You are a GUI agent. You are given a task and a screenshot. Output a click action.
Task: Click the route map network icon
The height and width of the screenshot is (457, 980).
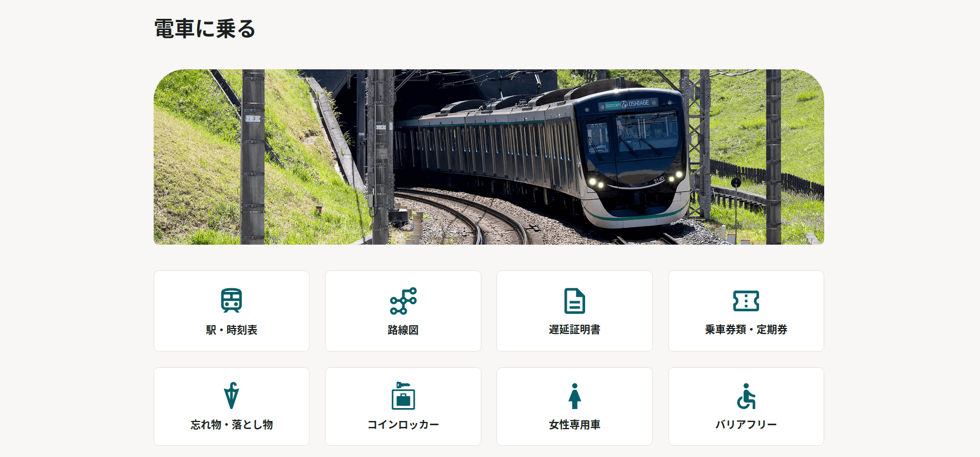pyautogui.click(x=403, y=301)
